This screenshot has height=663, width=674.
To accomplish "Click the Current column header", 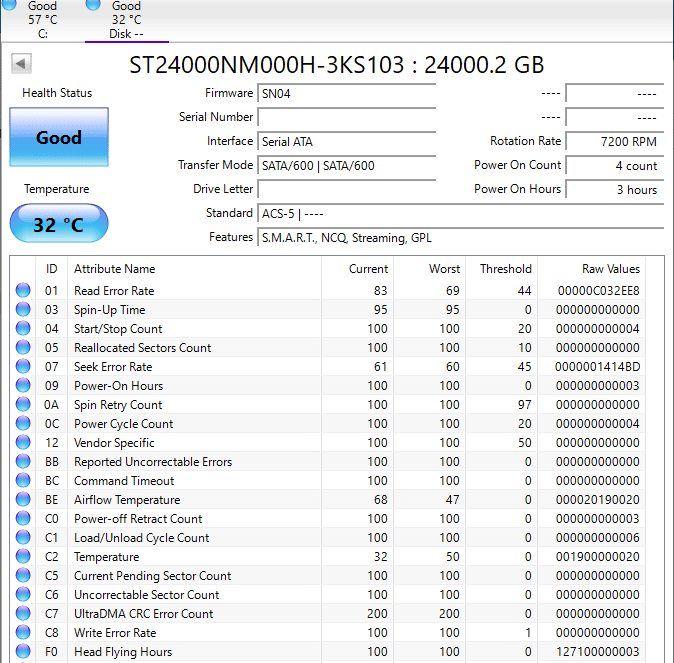I will [357, 269].
